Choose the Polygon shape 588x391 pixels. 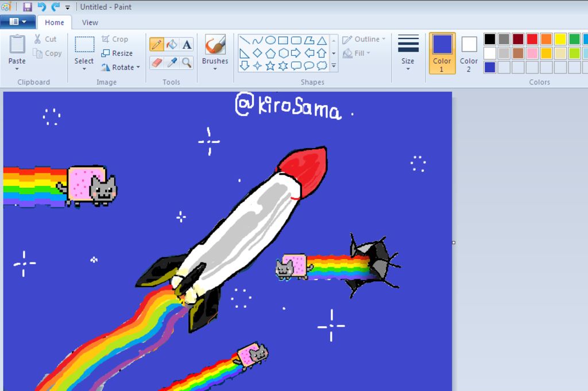coord(309,40)
